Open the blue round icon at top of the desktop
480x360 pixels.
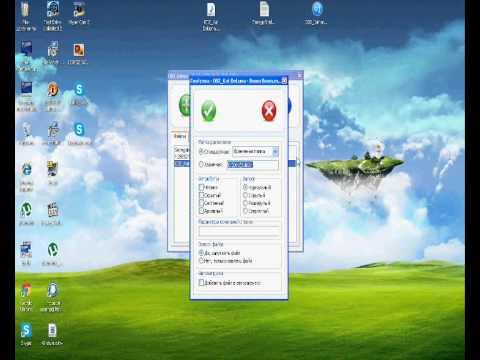[317, 9]
